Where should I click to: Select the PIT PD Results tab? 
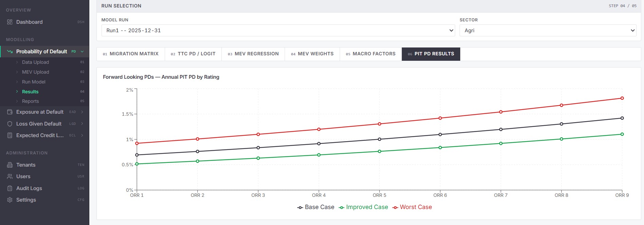[x=431, y=54]
